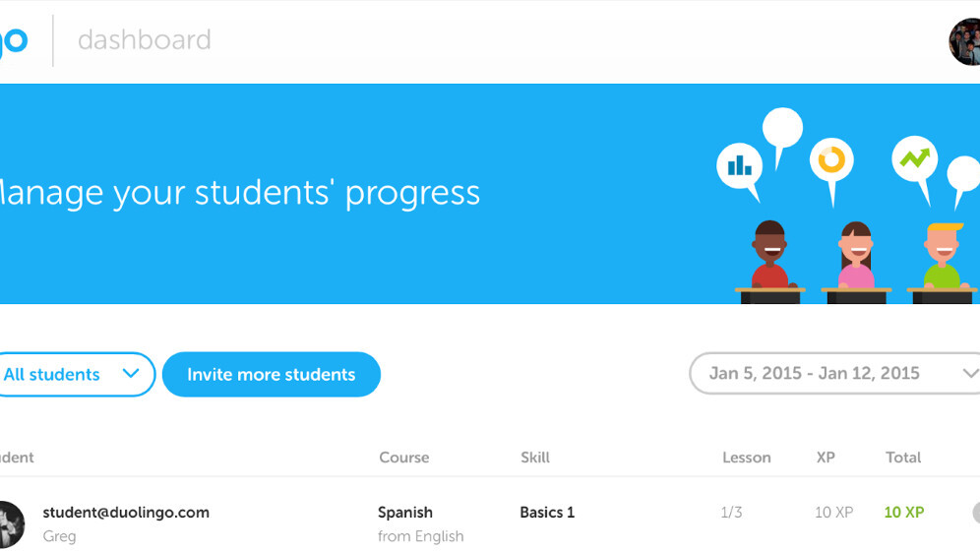Click the green trend arrow bubble
This screenshot has width=980, height=551.
[x=914, y=158]
